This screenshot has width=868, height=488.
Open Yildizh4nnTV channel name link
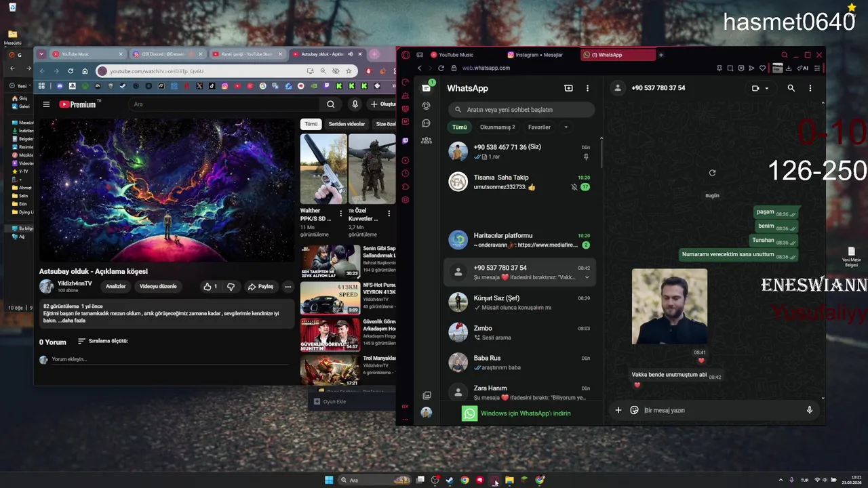(x=75, y=283)
